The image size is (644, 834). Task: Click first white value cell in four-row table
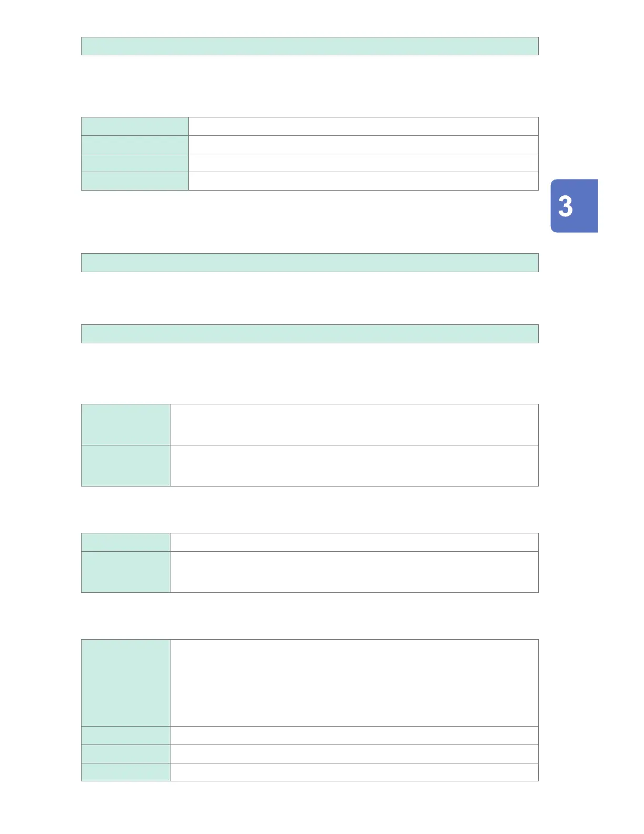coord(364,126)
